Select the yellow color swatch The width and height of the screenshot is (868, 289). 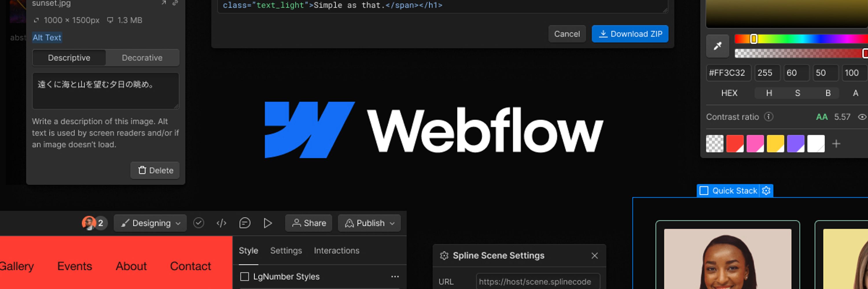coord(775,144)
